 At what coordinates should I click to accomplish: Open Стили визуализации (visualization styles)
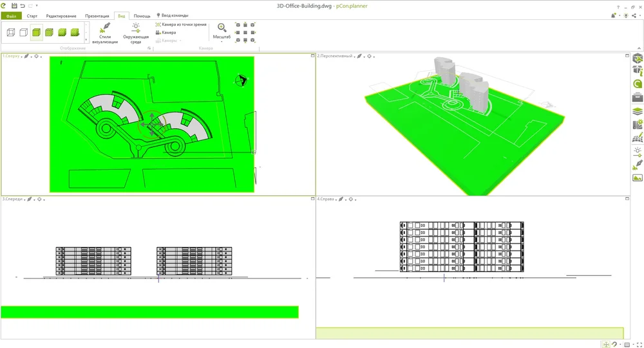pos(105,33)
